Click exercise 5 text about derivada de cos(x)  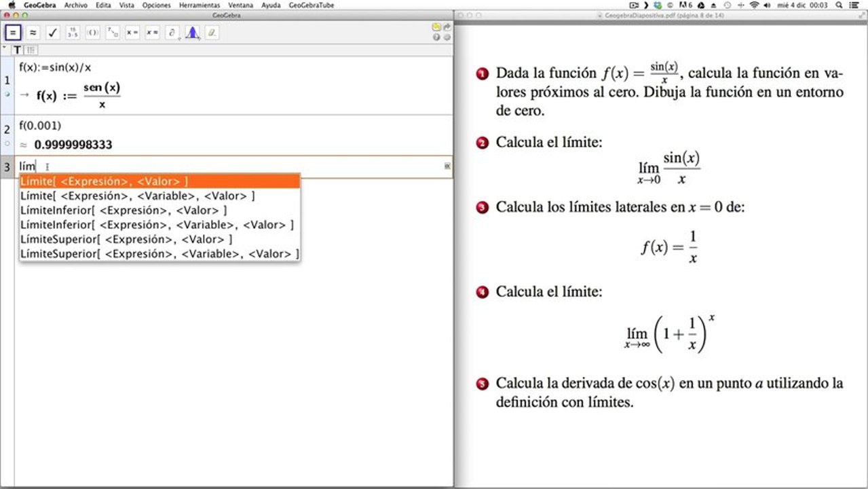click(669, 393)
